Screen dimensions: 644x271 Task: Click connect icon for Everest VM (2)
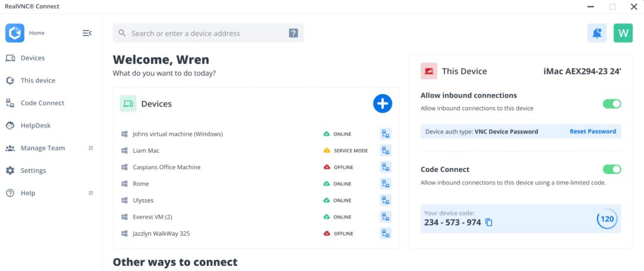(x=386, y=217)
